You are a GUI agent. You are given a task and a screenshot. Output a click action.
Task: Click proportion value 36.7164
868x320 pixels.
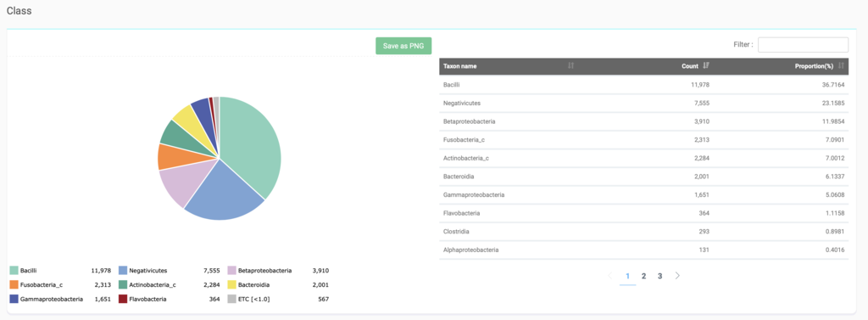pos(833,85)
